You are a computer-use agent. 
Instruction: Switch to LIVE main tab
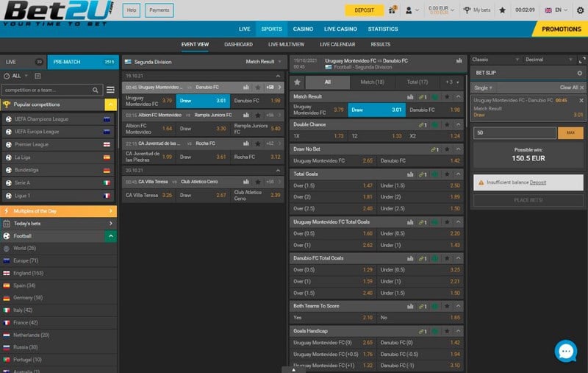pos(23,62)
